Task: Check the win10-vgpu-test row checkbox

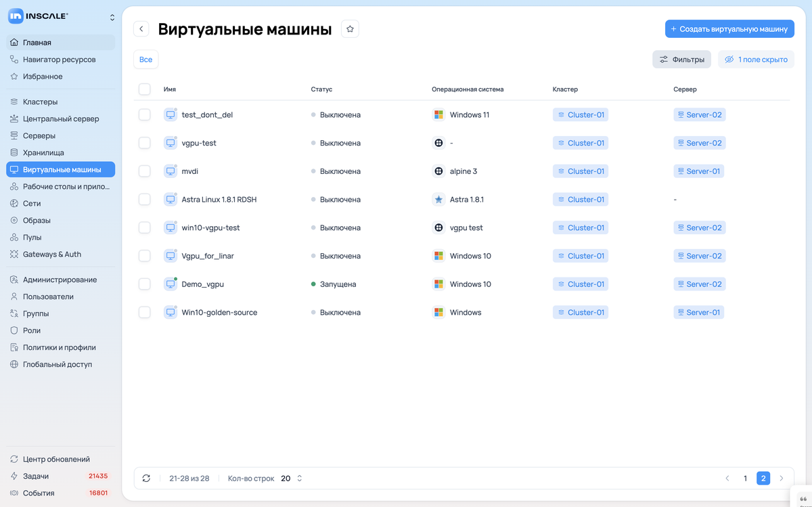Action: [144, 227]
